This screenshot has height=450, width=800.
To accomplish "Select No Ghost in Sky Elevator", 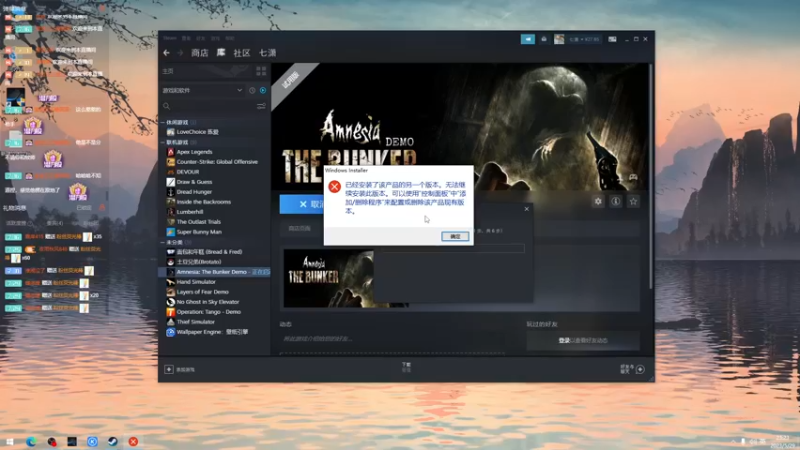I will (x=208, y=302).
